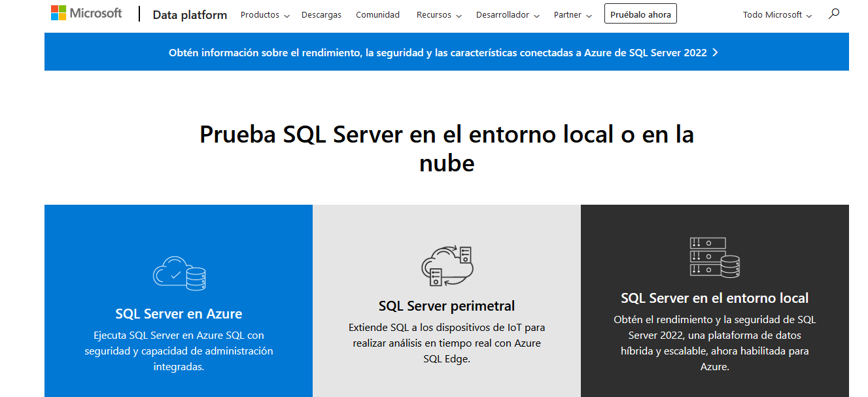Go to the Data platform home link
The height and width of the screenshot is (397, 868).
pos(190,14)
